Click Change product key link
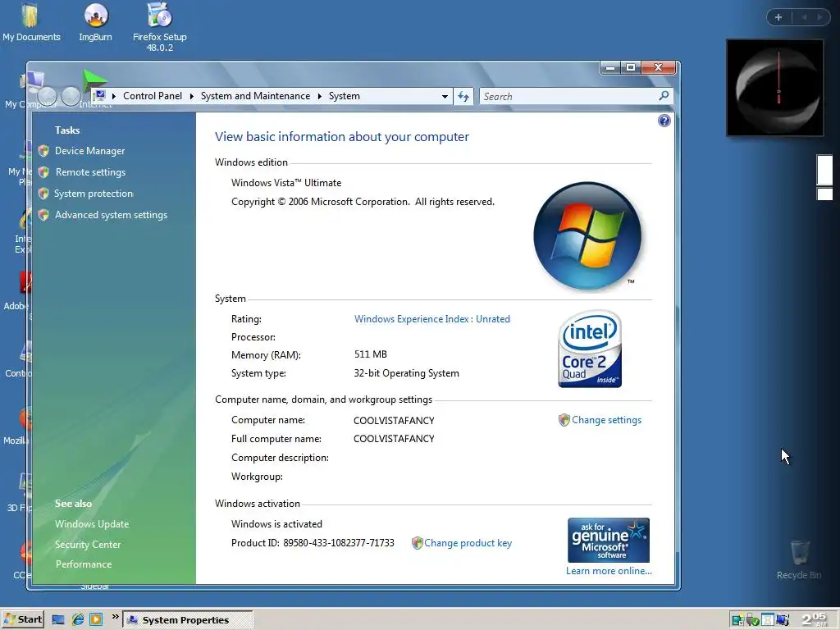This screenshot has width=840, height=630. coord(468,543)
